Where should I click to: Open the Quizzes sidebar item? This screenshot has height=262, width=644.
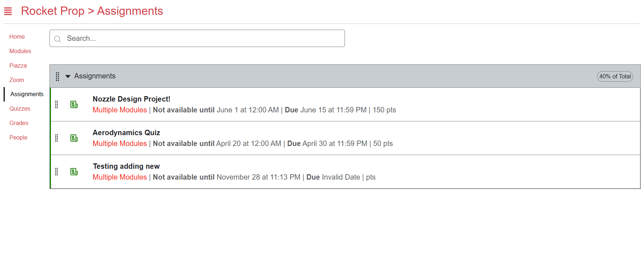coord(20,109)
